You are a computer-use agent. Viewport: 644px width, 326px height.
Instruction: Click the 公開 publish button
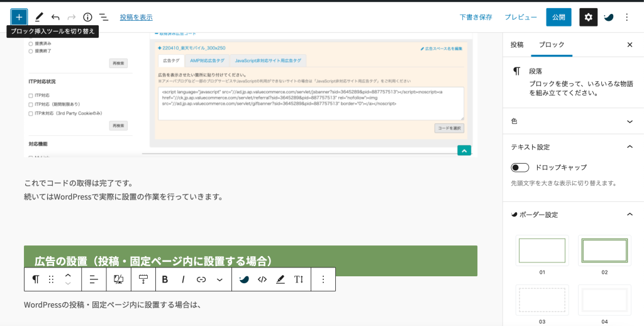coord(558,17)
